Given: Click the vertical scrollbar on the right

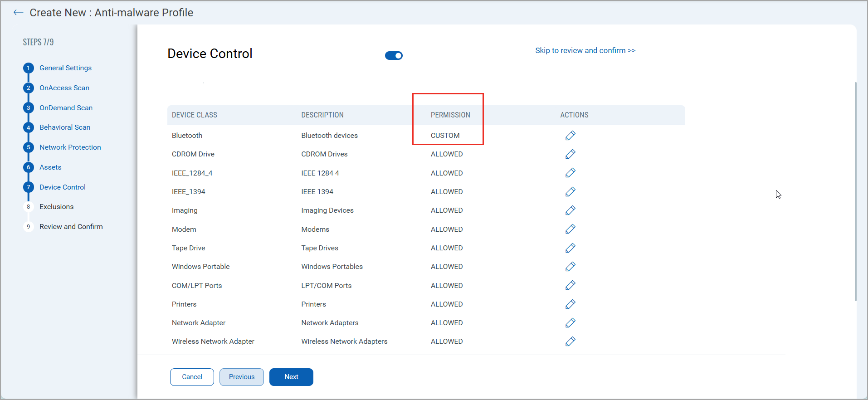Looking at the screenshot, I should (x=855, y=190).
